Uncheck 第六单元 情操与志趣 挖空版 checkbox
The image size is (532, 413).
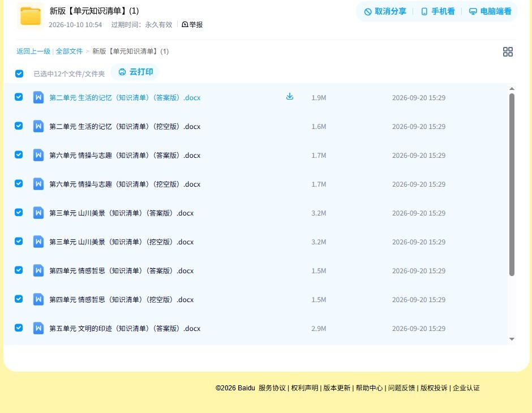tap(19, 183)
